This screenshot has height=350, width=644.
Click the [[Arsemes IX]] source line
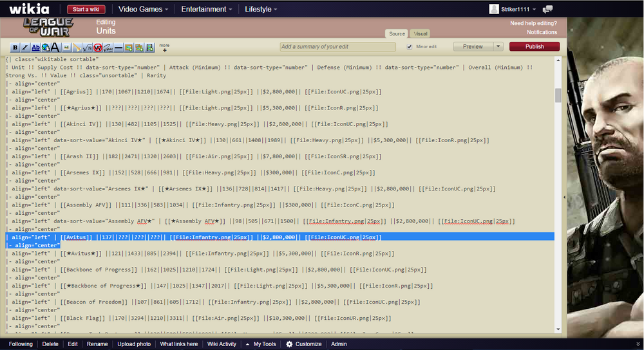[x=190, y=172]
